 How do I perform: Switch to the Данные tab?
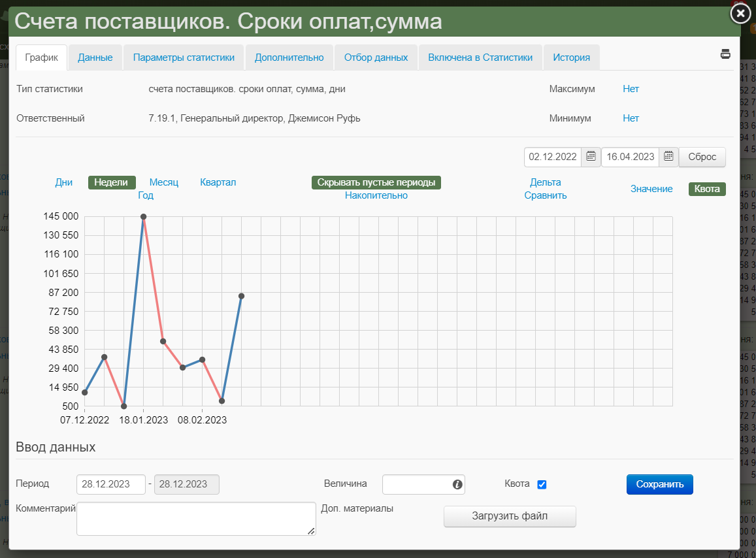(x=95, y=57)
